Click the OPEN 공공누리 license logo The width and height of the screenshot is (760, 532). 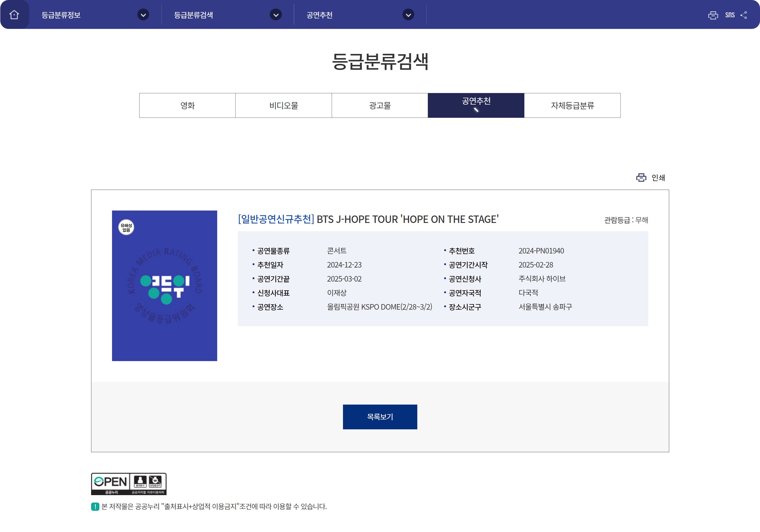(x=129, y=484)
